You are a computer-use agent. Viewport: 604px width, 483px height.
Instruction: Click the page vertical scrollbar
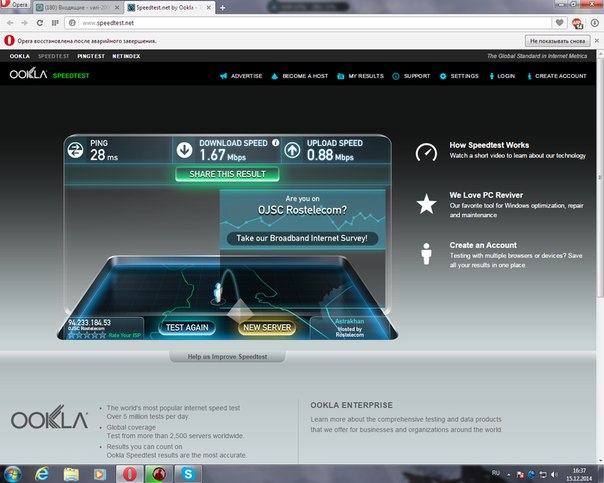point(600,177)
